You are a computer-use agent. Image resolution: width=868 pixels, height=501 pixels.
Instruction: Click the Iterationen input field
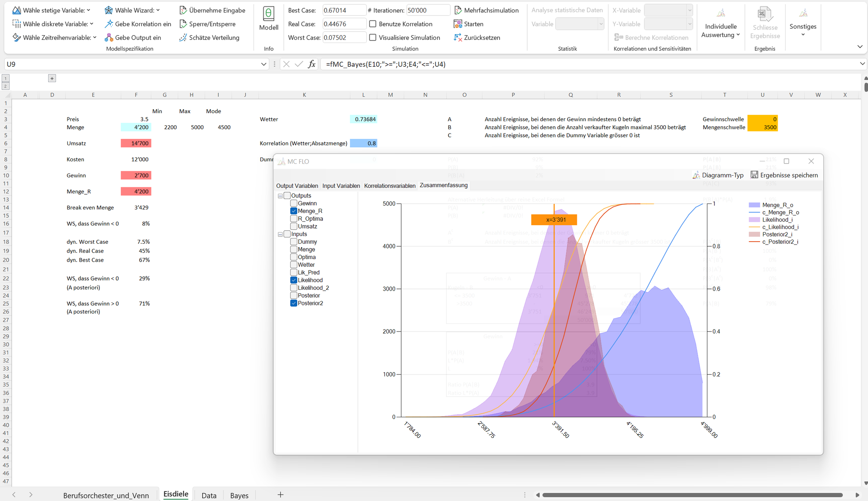click(428, 10)
